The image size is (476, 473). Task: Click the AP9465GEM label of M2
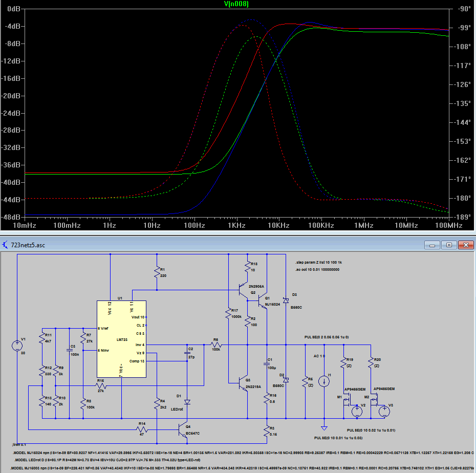pyautogui.click(x=384, y=389)
